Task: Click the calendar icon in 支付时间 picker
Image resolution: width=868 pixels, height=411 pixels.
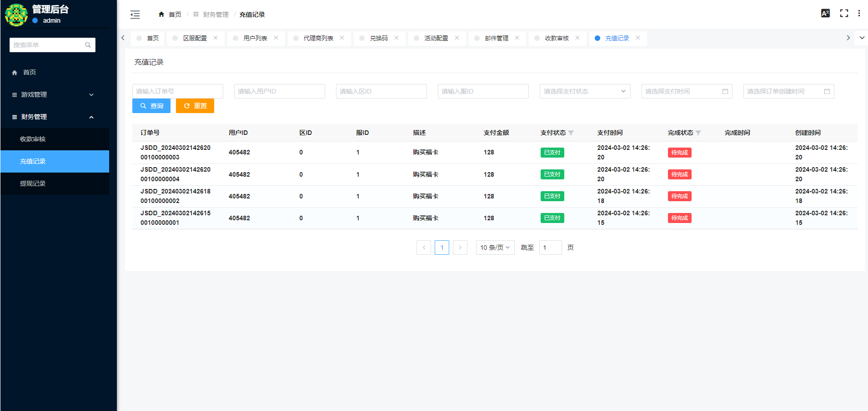Action: click(x=725, y=91)
